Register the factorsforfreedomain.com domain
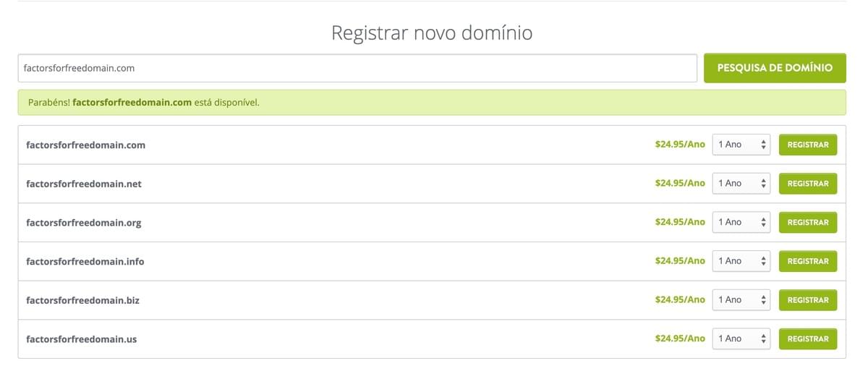868x366 pixels. [x=807, y=145]
